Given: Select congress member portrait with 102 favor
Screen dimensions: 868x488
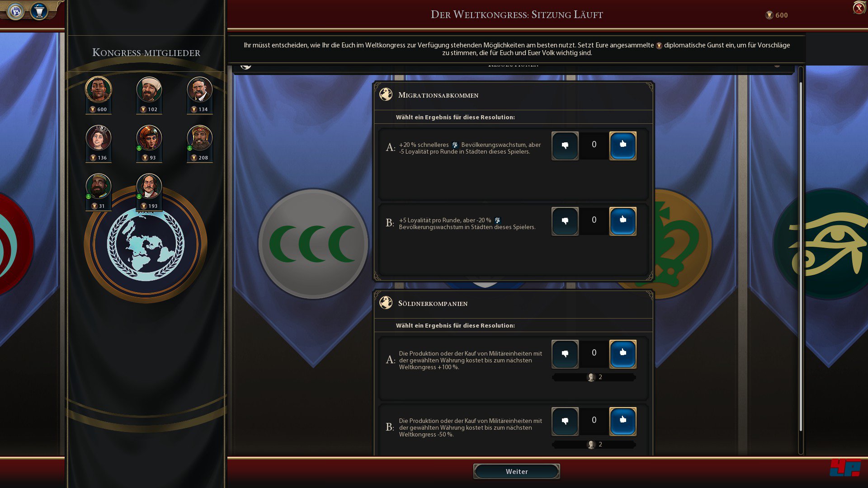Looking at the screenshot, I should coord(149,89).
